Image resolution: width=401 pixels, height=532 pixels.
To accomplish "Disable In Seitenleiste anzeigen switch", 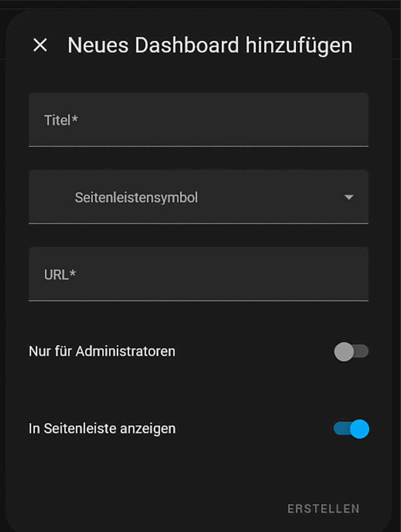I will click(351, 429).
